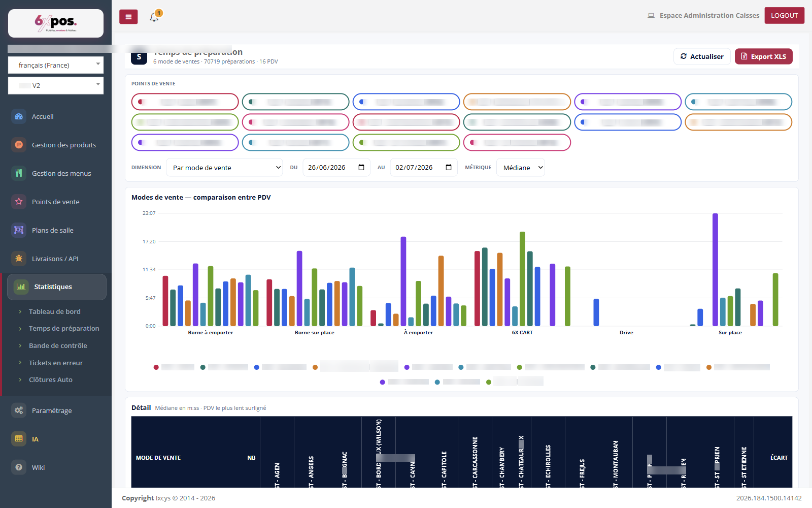Click the hamburger menu button
This screenshot has width=812, height=508.
click(x=128, y=17)
